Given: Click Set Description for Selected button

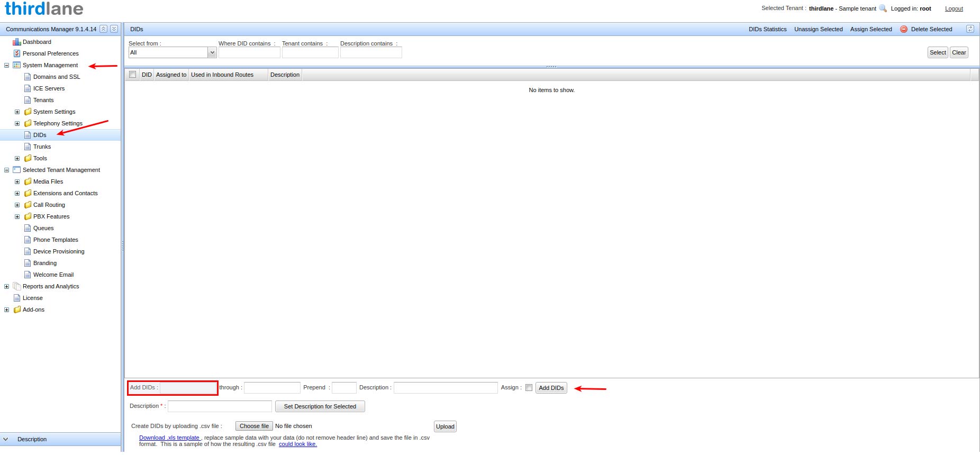Looking at the screenshot, I should [x=320, y=406].
